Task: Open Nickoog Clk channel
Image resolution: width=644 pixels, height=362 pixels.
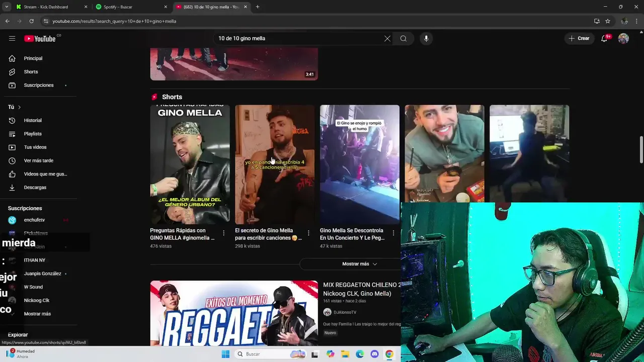Action: tap(36, 300)
